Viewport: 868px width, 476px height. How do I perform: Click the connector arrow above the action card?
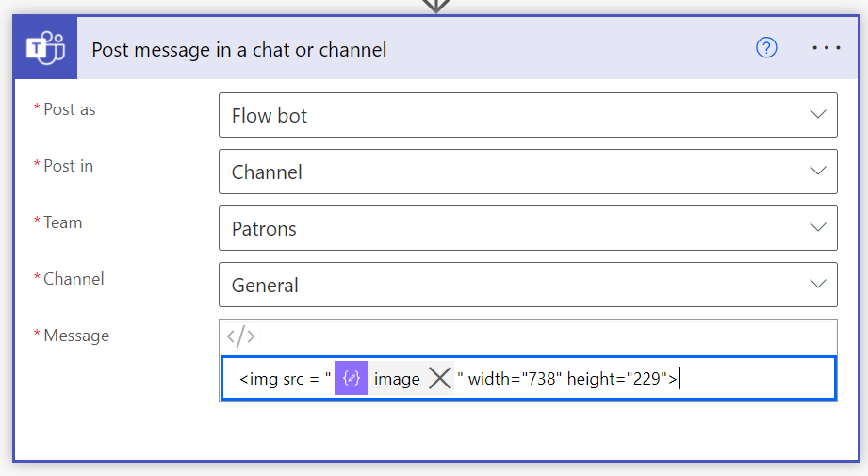tap(434, 6)
